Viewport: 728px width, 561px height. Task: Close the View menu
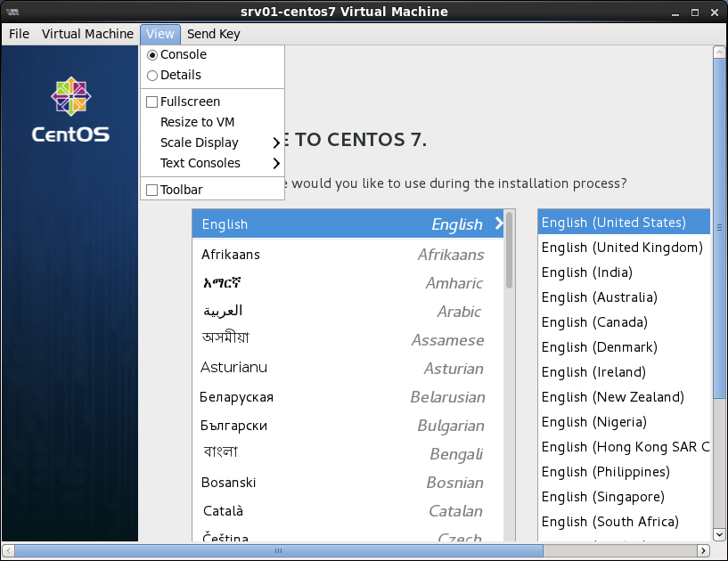point(160,34)
